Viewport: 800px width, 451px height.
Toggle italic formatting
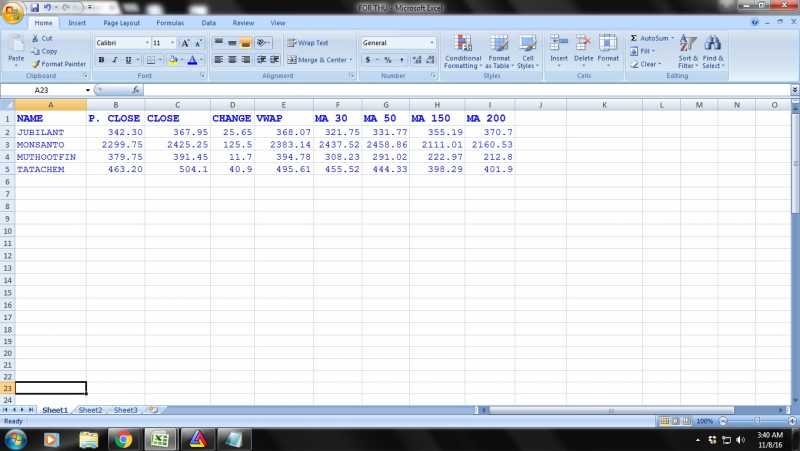(x=115, y=60)
